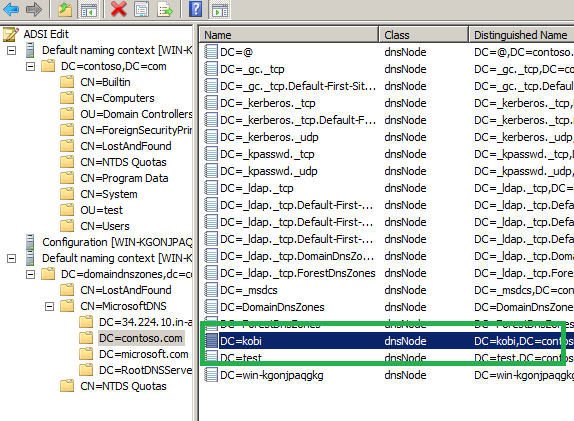Click the DC=@ row document icon

click(x=211, y=52)
